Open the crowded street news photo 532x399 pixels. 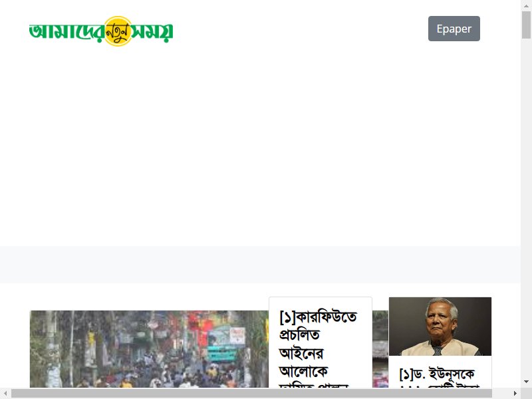tap(149, 348)
